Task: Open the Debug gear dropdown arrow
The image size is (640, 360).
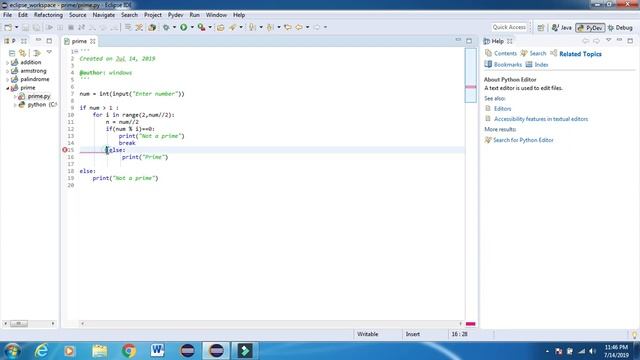Action: pyautogui.click(x=174, y=27)
